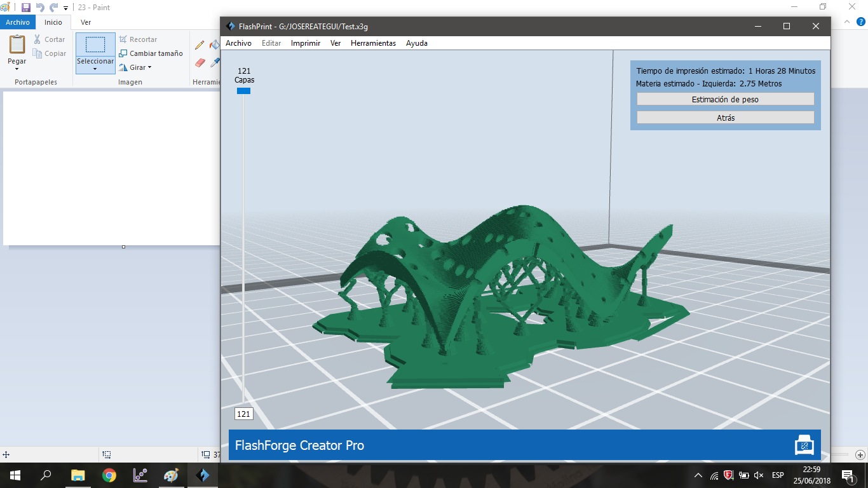
Task: Click the bottom canvas resize handle in Paint
Action: pyautogui.click(x=123, y=247)
